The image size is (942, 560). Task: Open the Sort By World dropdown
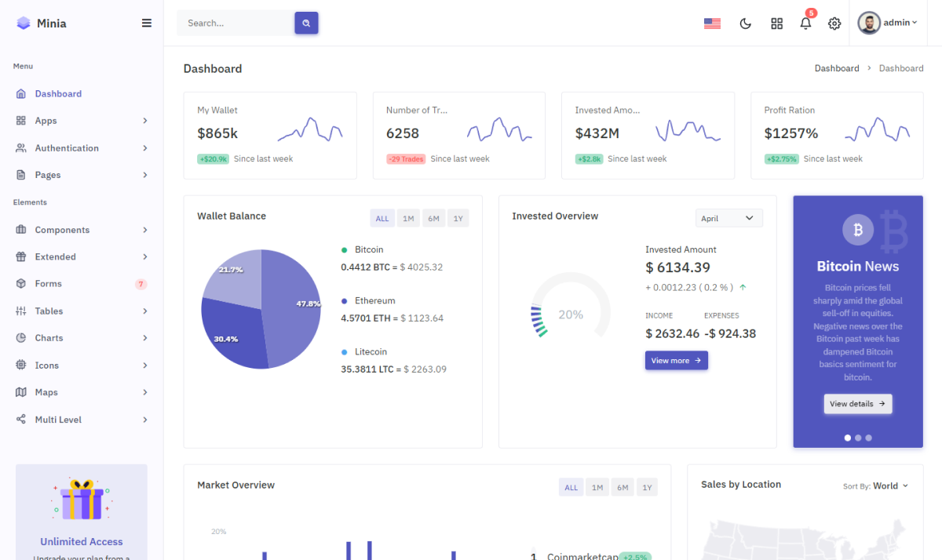(875, 486)
